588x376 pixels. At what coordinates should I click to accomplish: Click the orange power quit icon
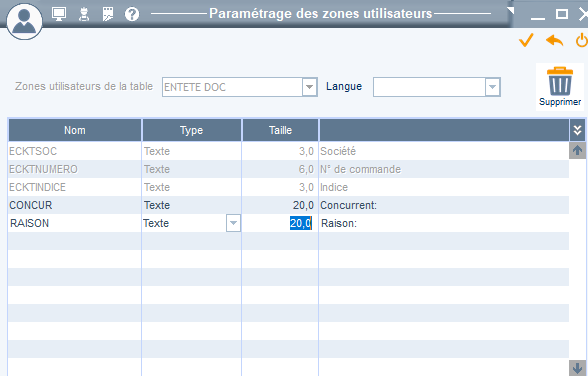(x=582, y=40)
